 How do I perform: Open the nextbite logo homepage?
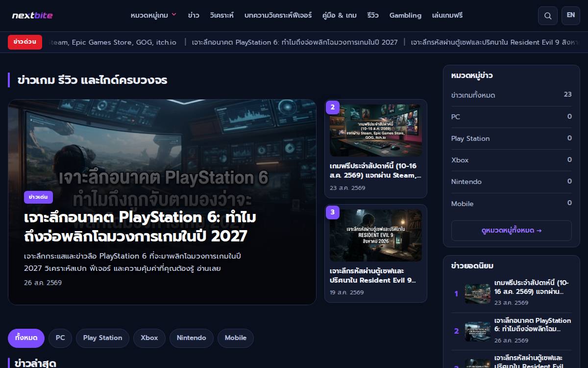(32, 15)
